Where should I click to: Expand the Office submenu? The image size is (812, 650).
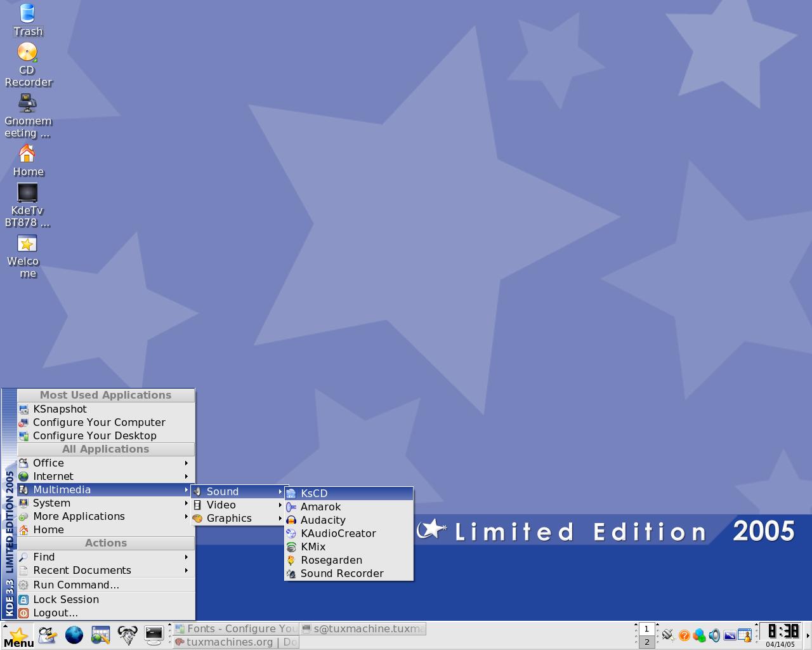tap(105, 463)
